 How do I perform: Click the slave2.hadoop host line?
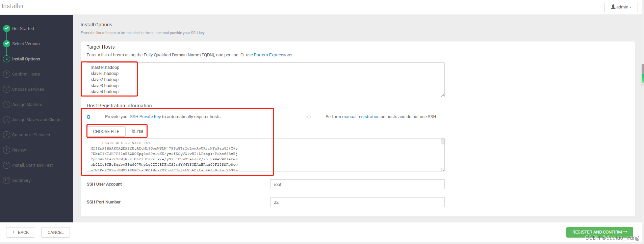coord(105,80)
